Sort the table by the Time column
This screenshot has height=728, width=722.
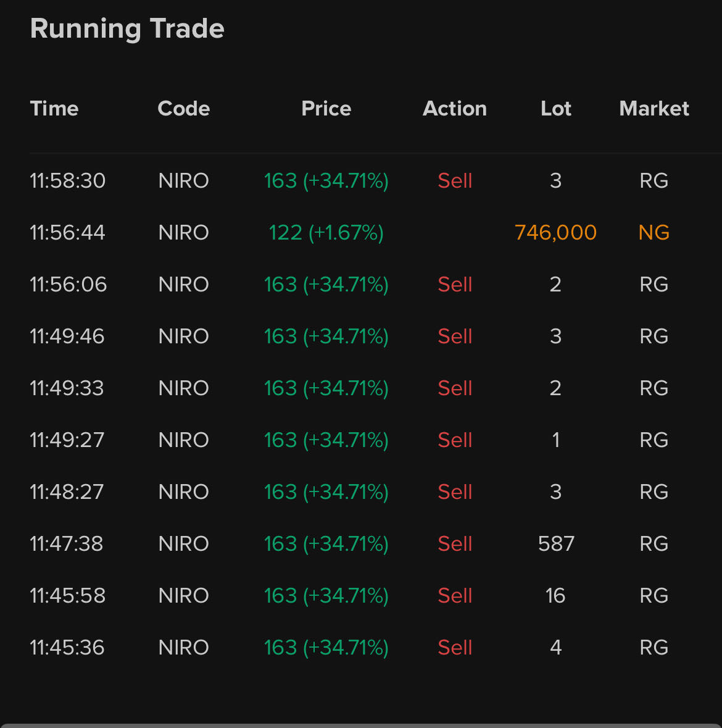click(x=54, y=109)
